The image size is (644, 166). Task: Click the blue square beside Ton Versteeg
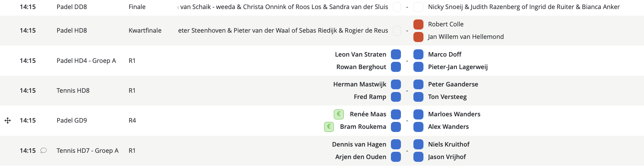click(x=418, y=97)
